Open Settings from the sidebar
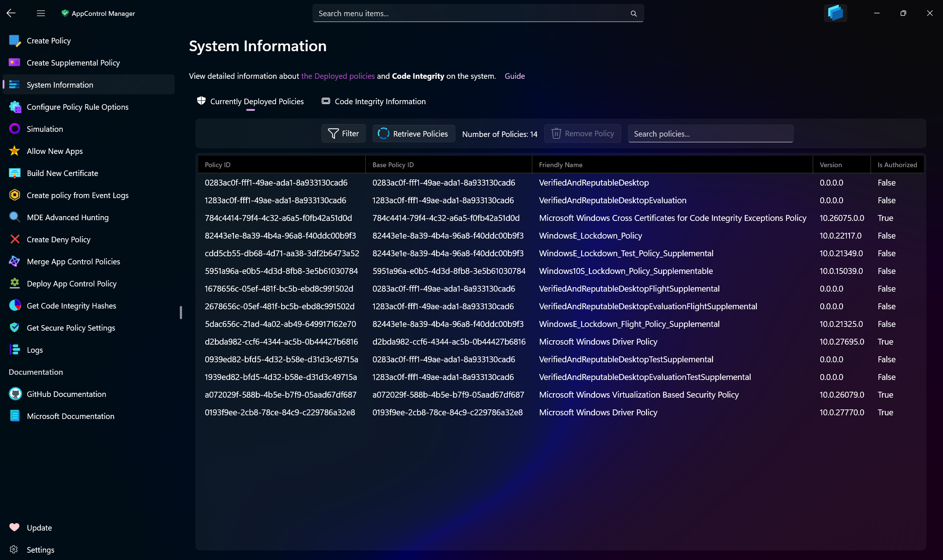This screenshot has height=560, width=943. pos(40,549)
